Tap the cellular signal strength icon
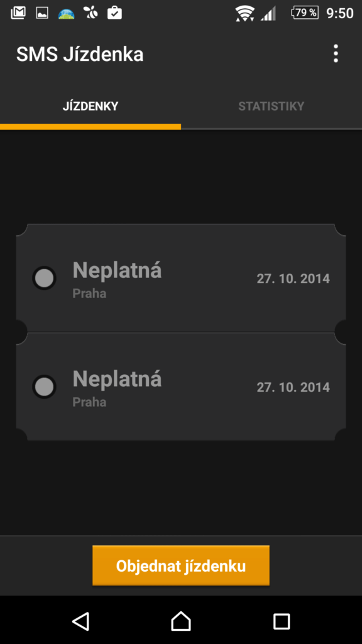The image size is (362, 644). (x=268, y=13)
